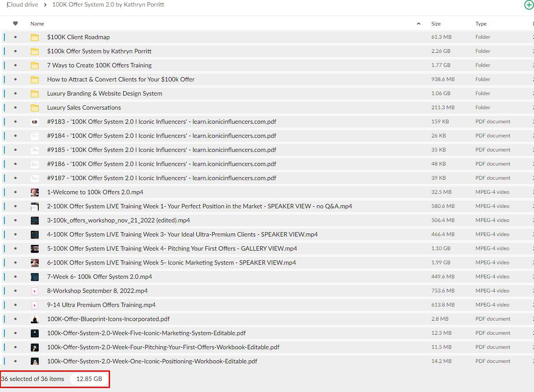The height and width of the screenshot is (392, 534).
Task: Click the pink video icon for 9-14 Ultra Premium Offers Training.mp4
Action: pyautogui.click(x=35, y=305)
